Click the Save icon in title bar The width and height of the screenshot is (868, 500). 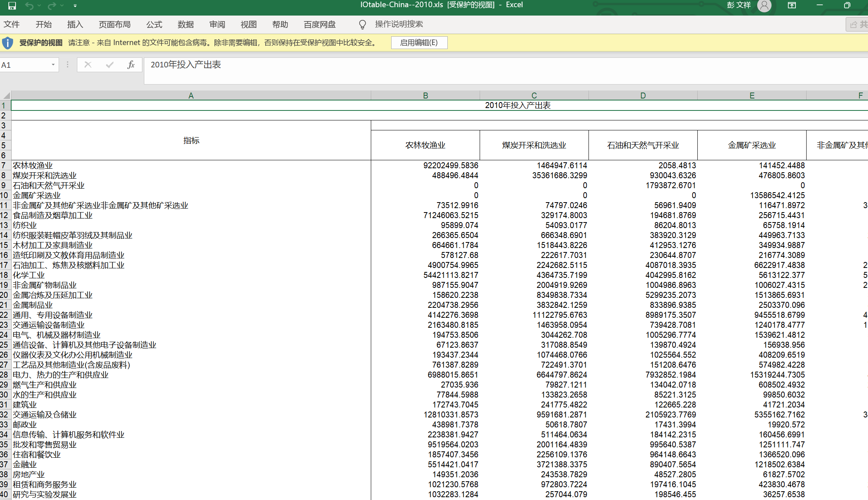tap(12, 6)
